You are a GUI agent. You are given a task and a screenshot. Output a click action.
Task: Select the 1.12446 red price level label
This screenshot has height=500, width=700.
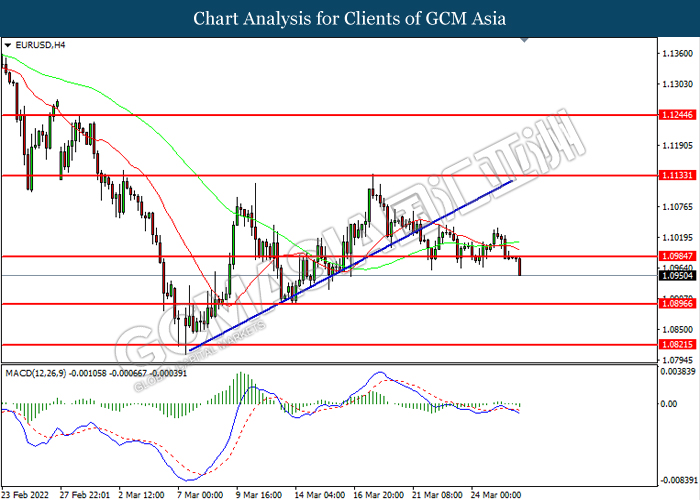678,115
